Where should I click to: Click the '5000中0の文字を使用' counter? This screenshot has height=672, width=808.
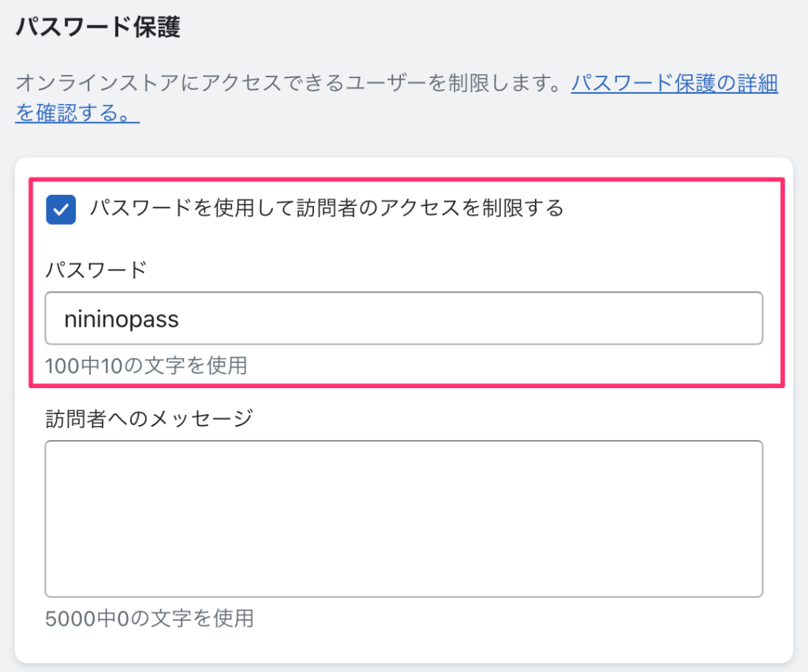(149, 618)
